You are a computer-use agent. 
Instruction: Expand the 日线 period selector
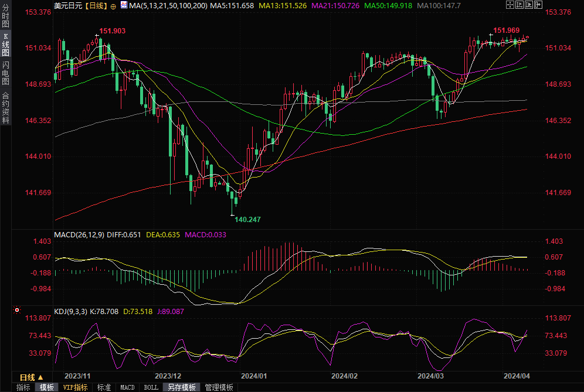[27, 377]
